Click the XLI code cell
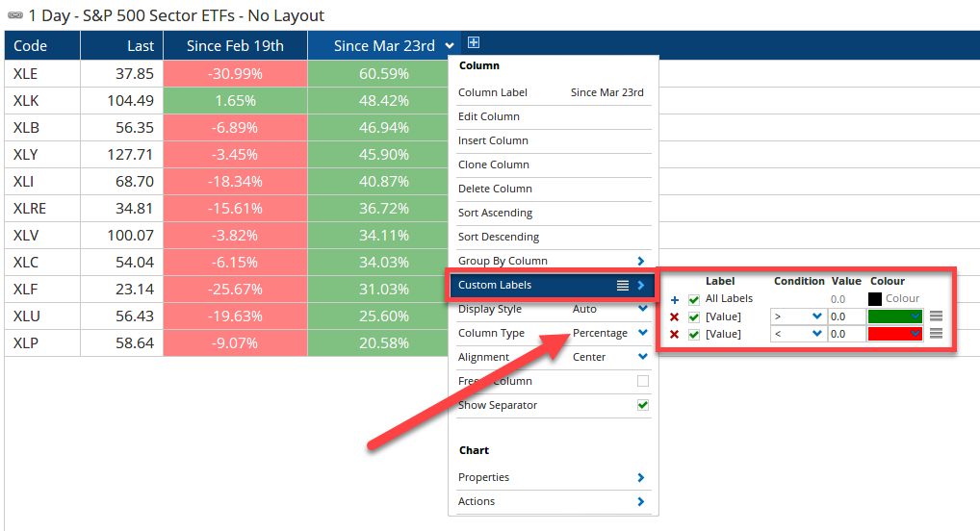 [x=42, y=182]
